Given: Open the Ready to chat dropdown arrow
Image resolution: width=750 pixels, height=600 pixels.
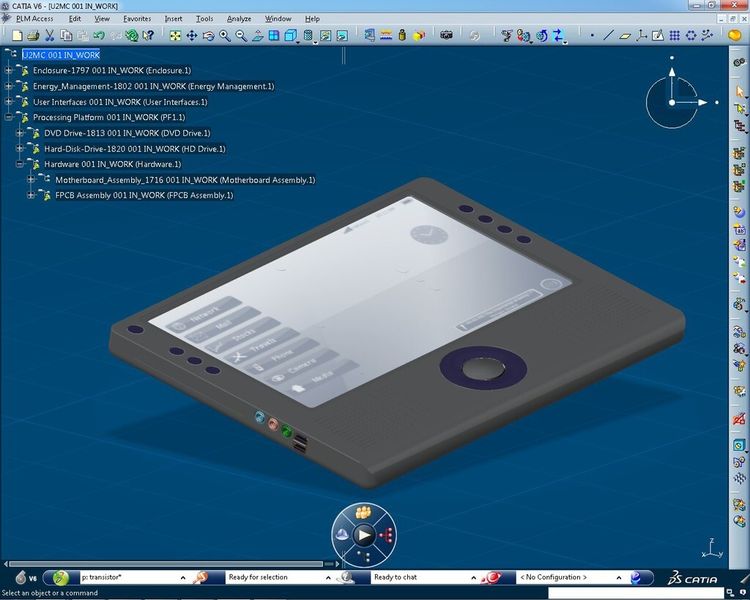Looking at the screenshot, I should pos(474,578).
